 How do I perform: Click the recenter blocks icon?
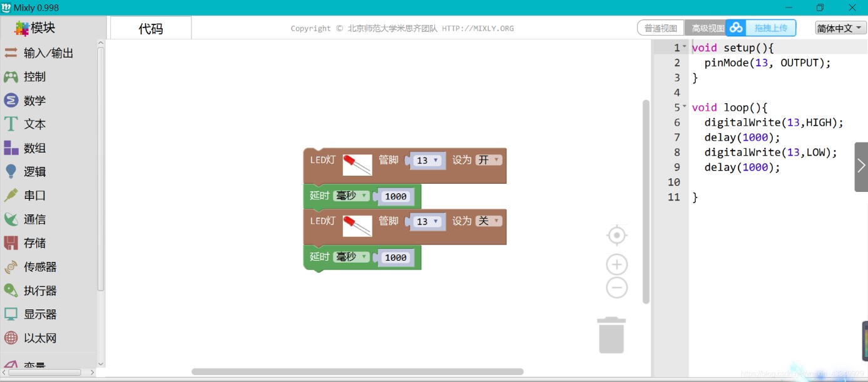click(x=616, y=235)
